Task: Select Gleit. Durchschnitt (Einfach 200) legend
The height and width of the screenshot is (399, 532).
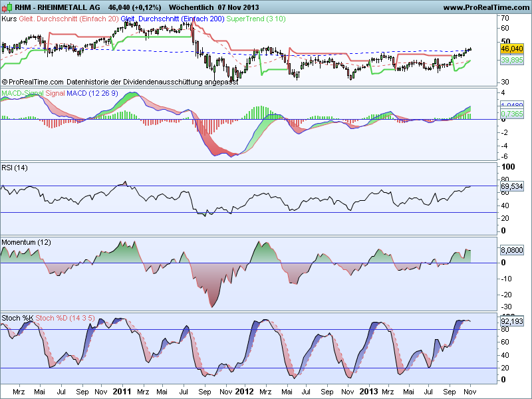Action: coord(173,19)
